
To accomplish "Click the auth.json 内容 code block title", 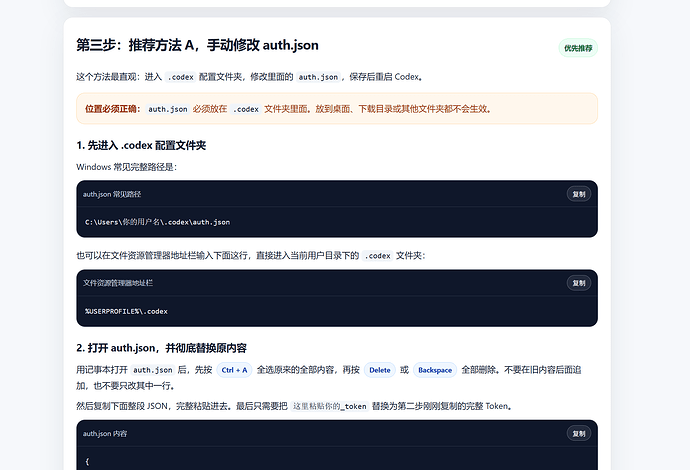I will [105, 433].
